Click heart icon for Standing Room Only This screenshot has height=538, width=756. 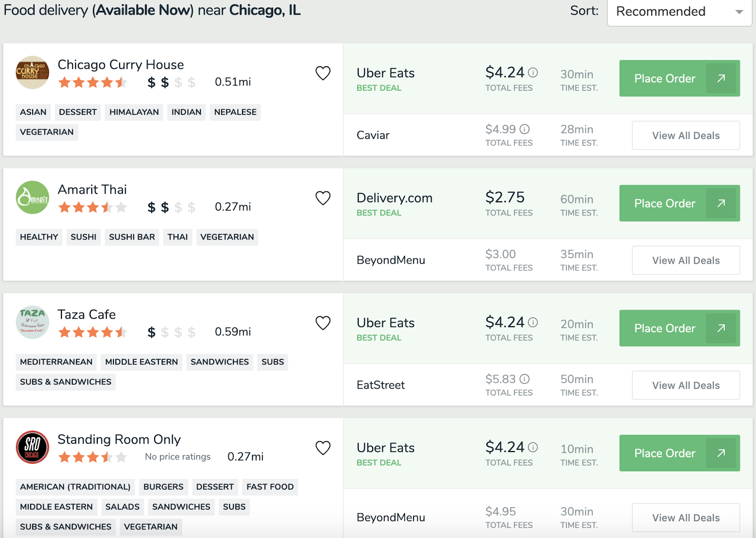pyautogui.click(x=323, y=448)
